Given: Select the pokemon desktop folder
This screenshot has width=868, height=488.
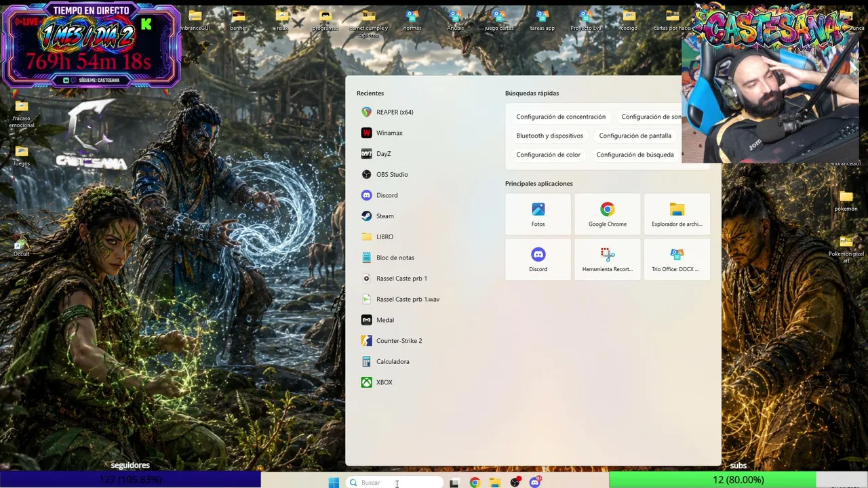Looking at the screenshot, I should (x=846, y=201).
